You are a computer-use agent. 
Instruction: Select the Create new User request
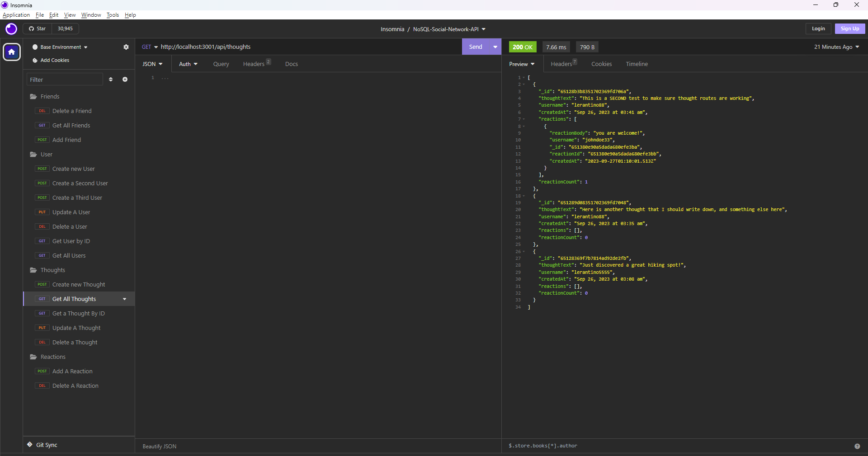pos(79,169)
